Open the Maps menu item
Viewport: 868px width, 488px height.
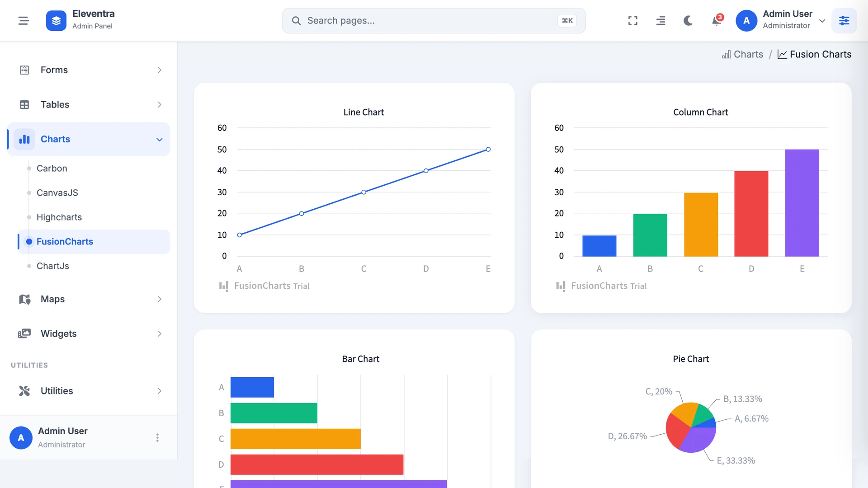pyautogui.click(x=89, y=299)
